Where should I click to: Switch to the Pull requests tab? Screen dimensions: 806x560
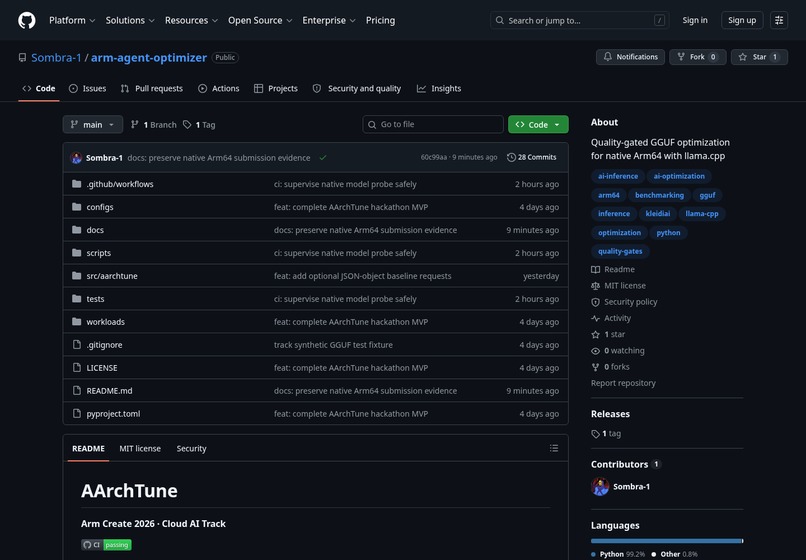coord(152,88)
